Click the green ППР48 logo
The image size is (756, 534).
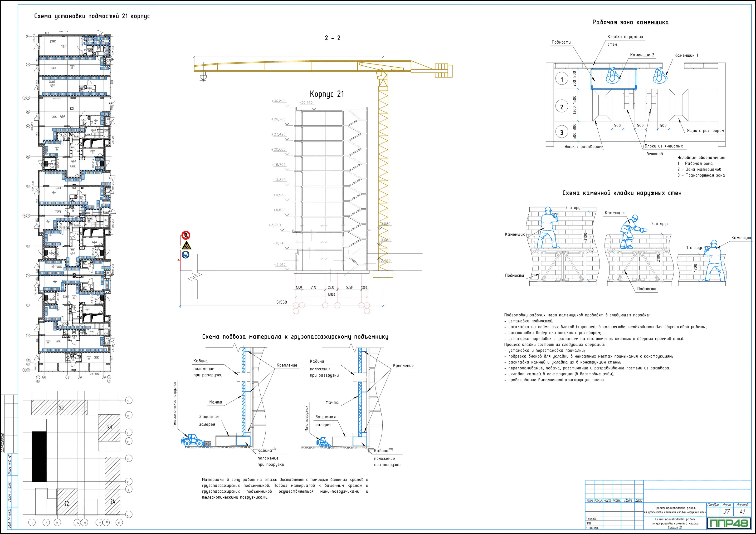729,523
